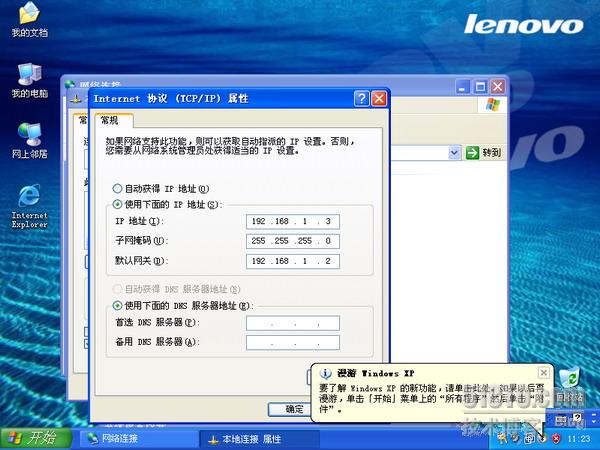This screenshot has height=450, width=600.
Task: Launch Internet Explorer from the desktop
Action: pos(29,206)
